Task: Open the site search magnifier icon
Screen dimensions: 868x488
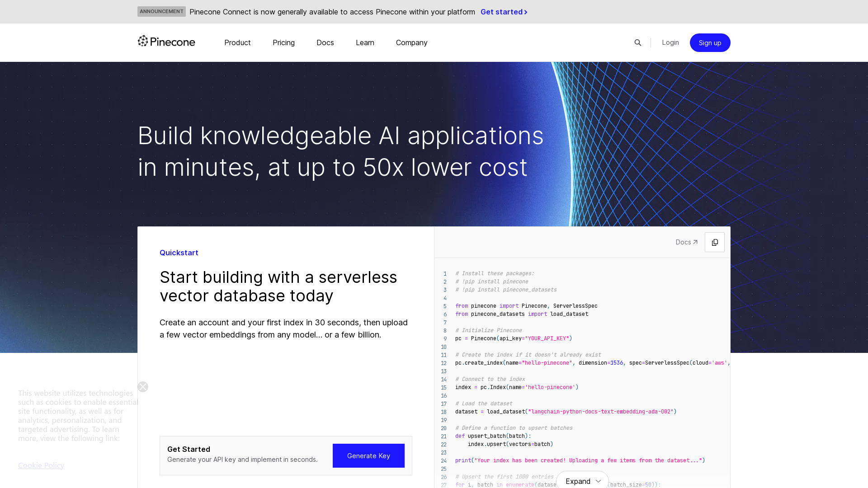Action: click(x=638, y=42)
